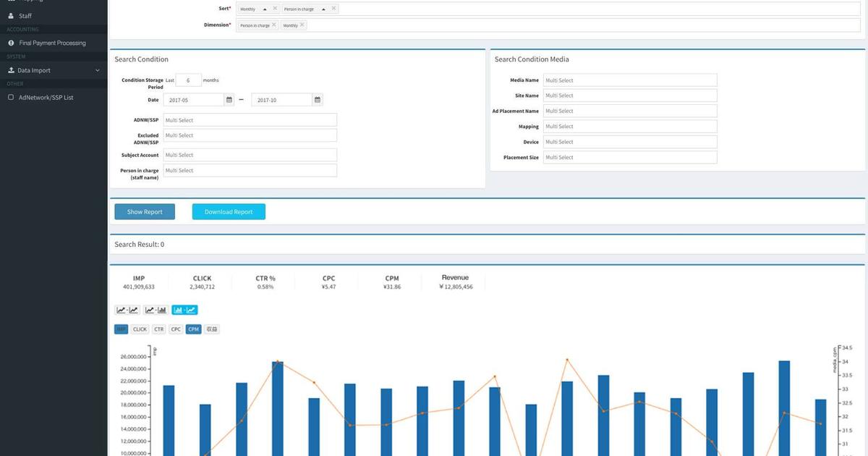Open calendar icon beside end date 2017-10
868x456 pixels.
pyautogui.click(x=318, y=100)
